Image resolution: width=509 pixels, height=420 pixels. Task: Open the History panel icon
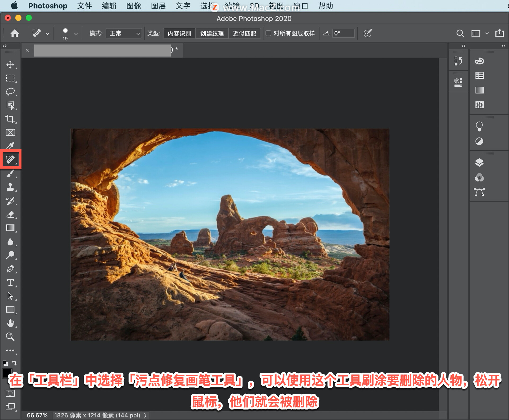click(458, 61)
